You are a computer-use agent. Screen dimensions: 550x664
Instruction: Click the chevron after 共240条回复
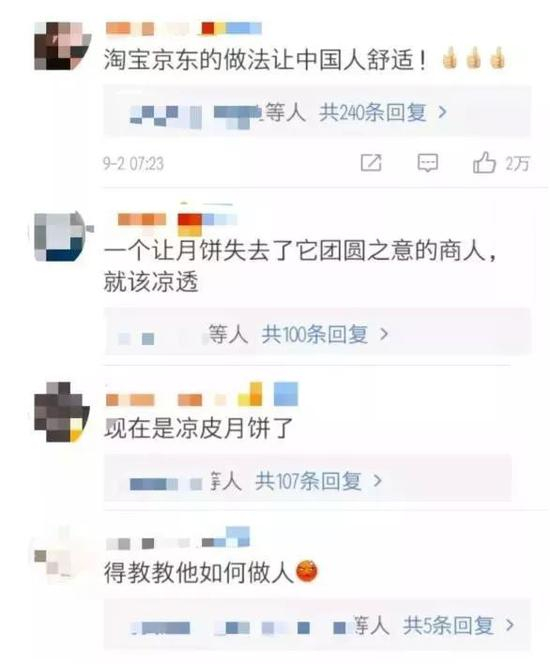point(442,113)
